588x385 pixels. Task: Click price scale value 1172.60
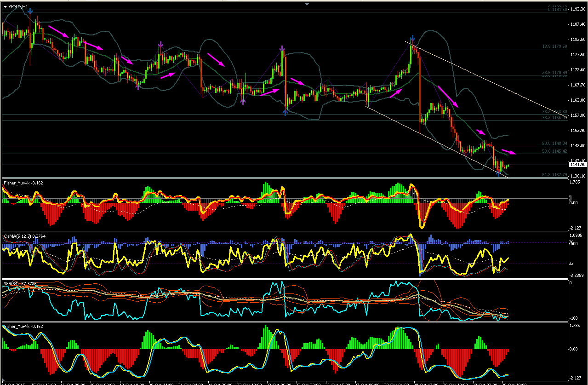tap(577, 70)
